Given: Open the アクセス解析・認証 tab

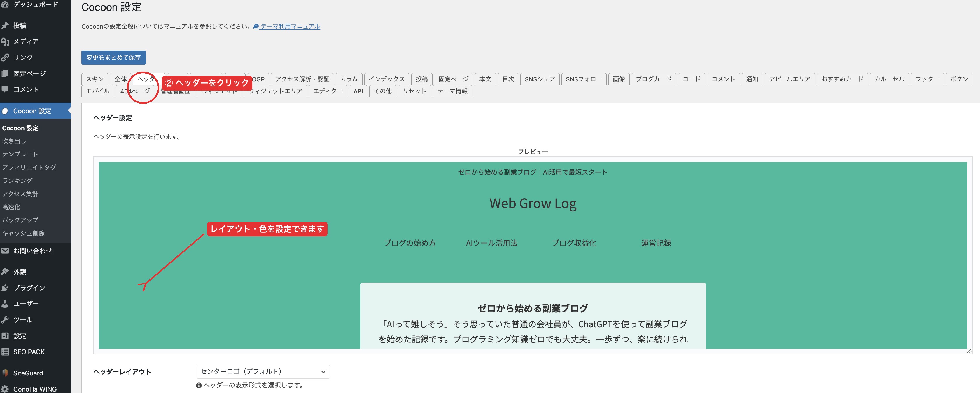Looking at the screenshot, I should (x=302, y=79).
